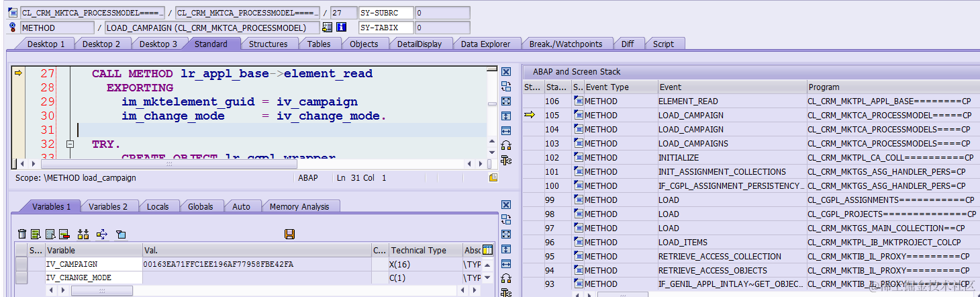980x297 pixels.
Task: Switch to Variables 2 tab
Action: (107, 206)
